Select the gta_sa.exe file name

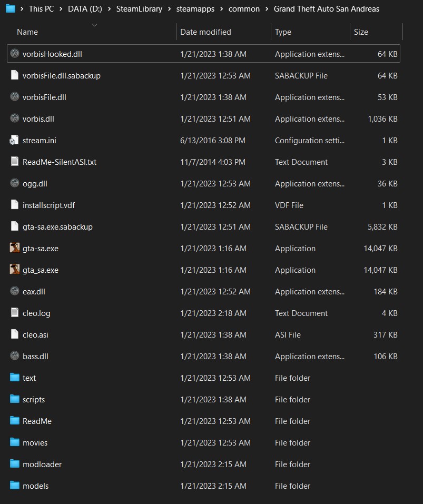click(41, 270)
